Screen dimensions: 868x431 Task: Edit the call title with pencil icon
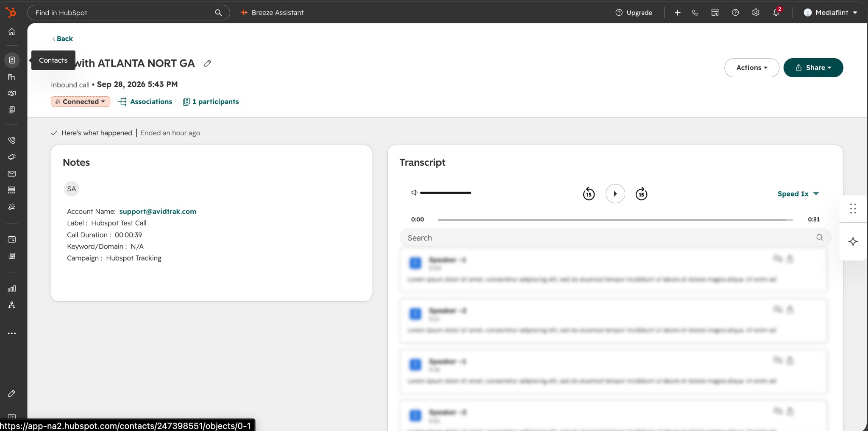(x=208, y=63)
